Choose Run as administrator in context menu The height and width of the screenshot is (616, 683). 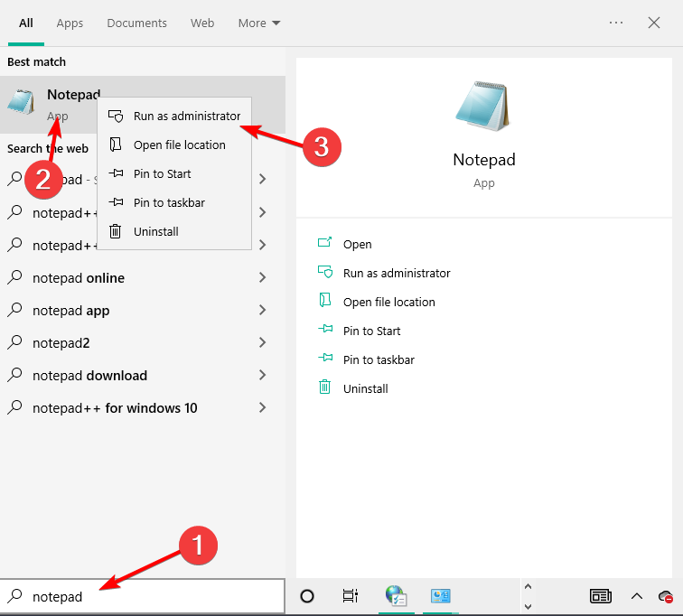[174, 117]
